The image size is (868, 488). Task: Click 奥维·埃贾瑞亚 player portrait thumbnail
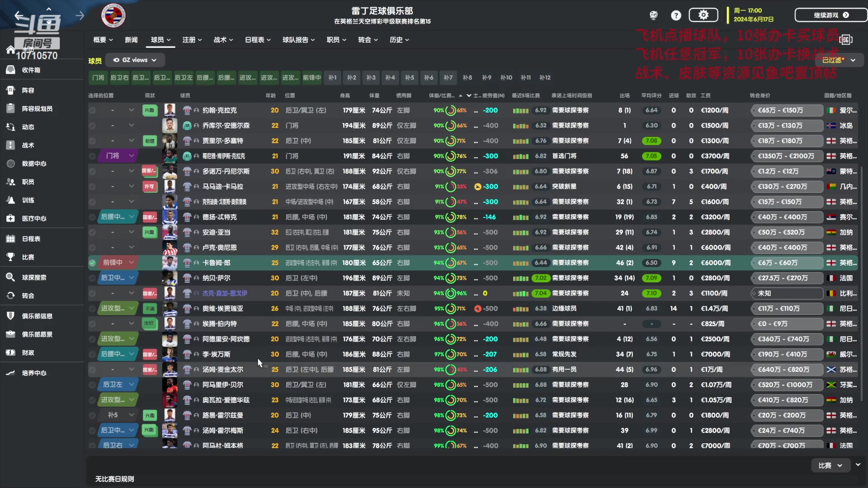click(x=170, y=309)
